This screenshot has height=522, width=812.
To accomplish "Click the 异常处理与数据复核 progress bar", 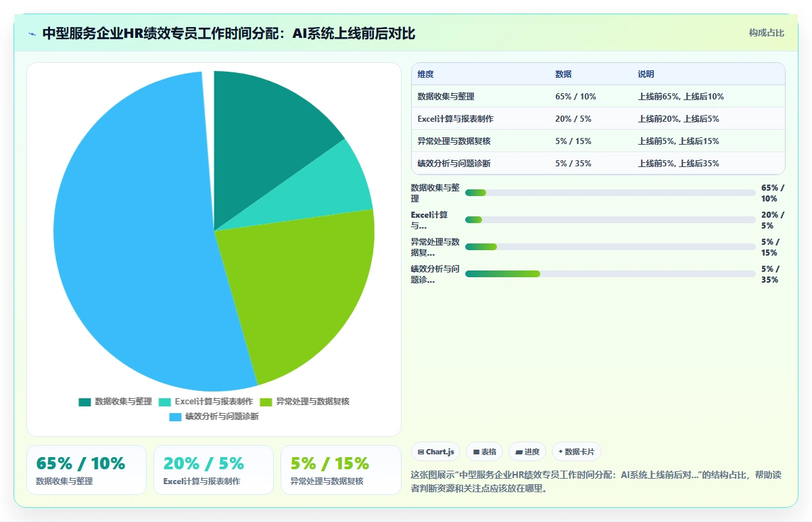I will 610,247.
